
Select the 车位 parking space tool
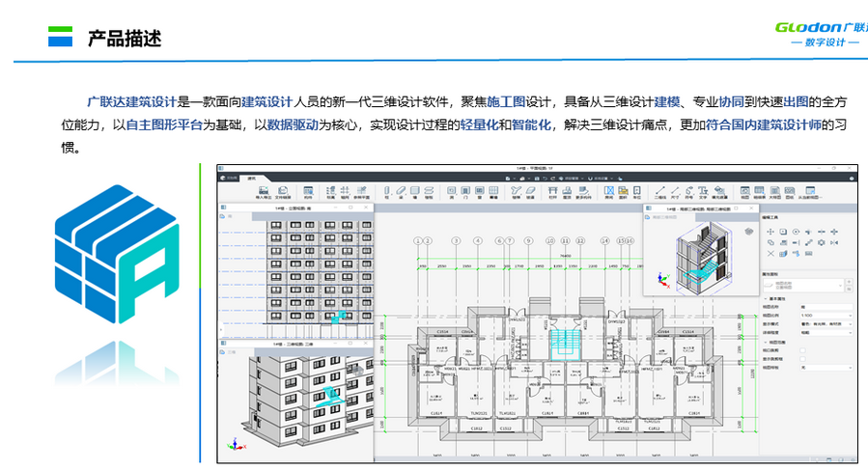click(x=637, y=193)
